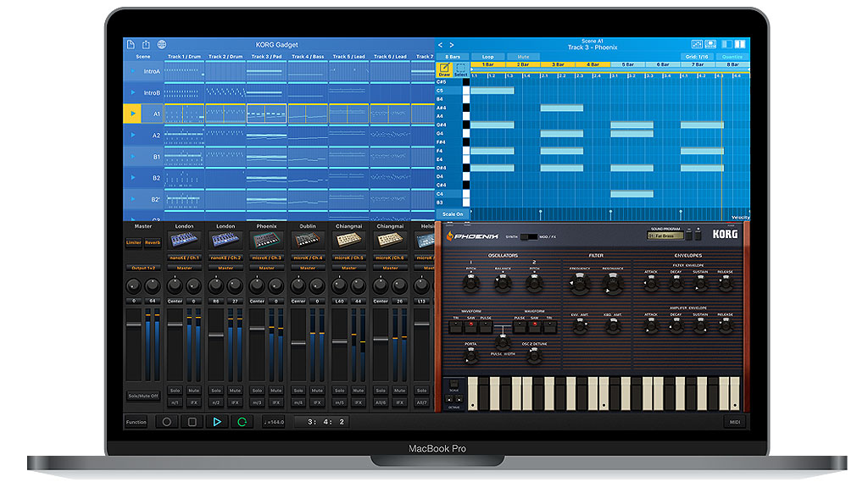
Task: Open the nanoKE / Ch.1 MIDI input selector
Action: tap(184, 258)
